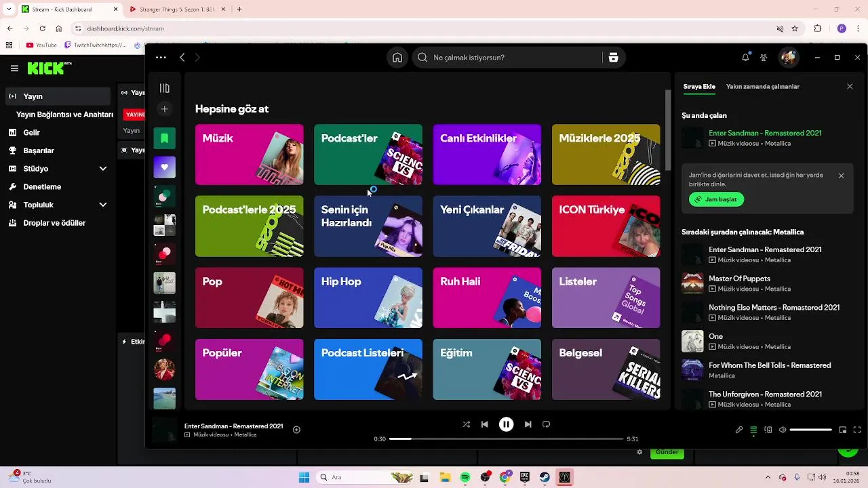Open Podcast'ler category card
This screenshot has width=868, height=488.
tap(368, 155)
